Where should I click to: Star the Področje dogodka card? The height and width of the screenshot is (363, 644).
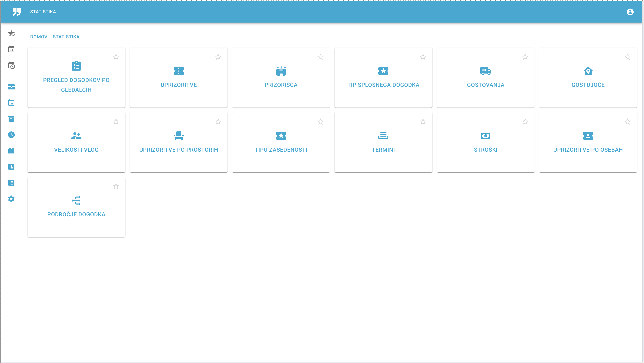[116, 186]
